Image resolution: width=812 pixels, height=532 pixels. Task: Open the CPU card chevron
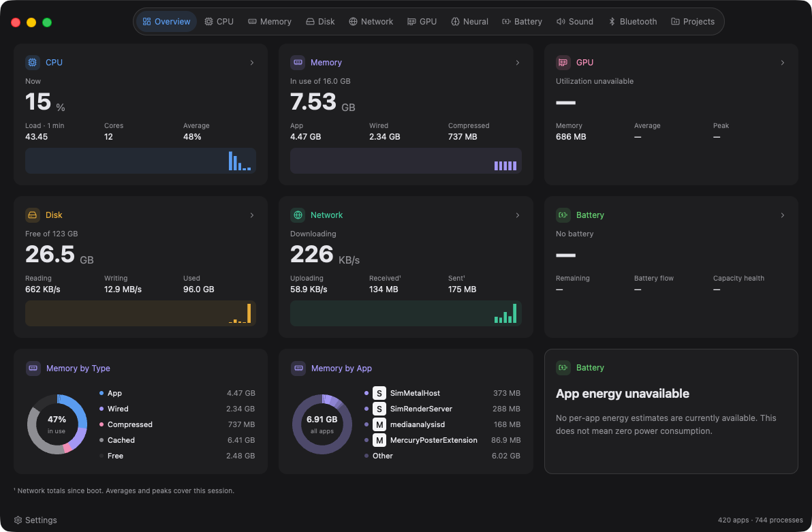252,63
